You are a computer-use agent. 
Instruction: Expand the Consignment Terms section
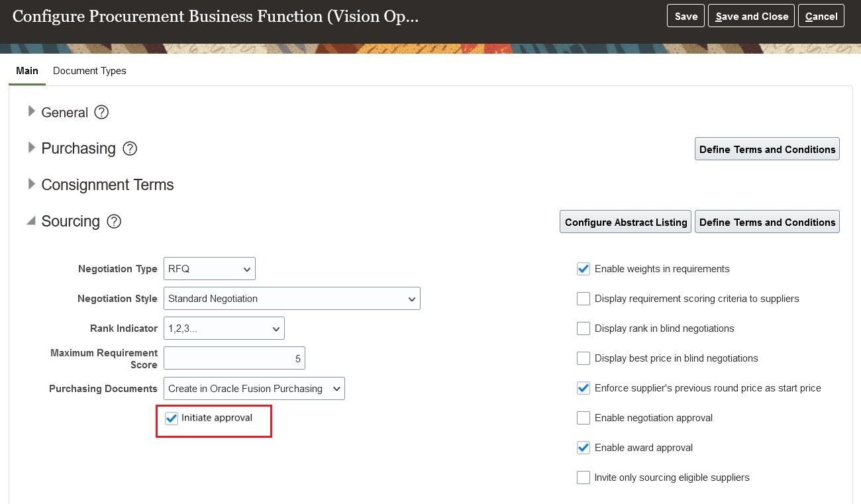point(31,184)
